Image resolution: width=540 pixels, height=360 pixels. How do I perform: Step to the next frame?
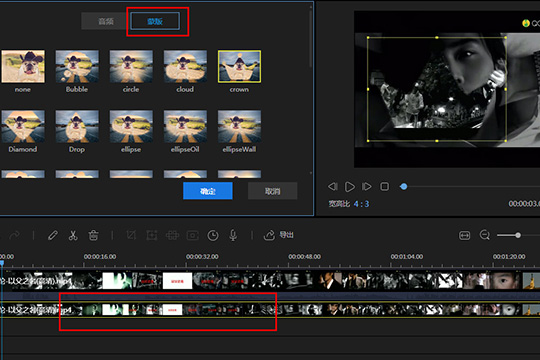click(366, 186)
